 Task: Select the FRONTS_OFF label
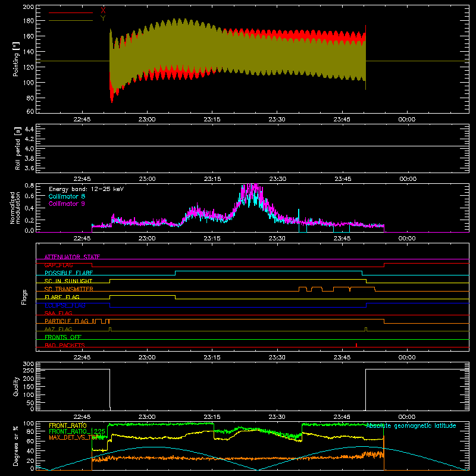(63, 337)
